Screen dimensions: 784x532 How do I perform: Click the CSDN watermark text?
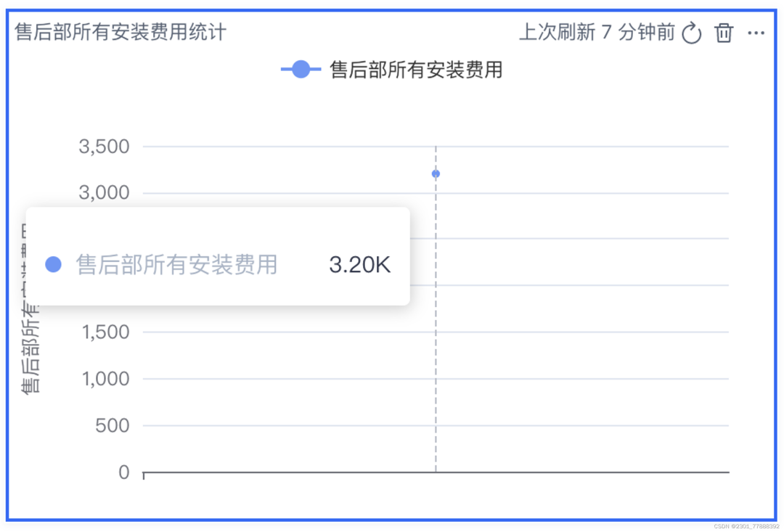[x=746, y=526]
